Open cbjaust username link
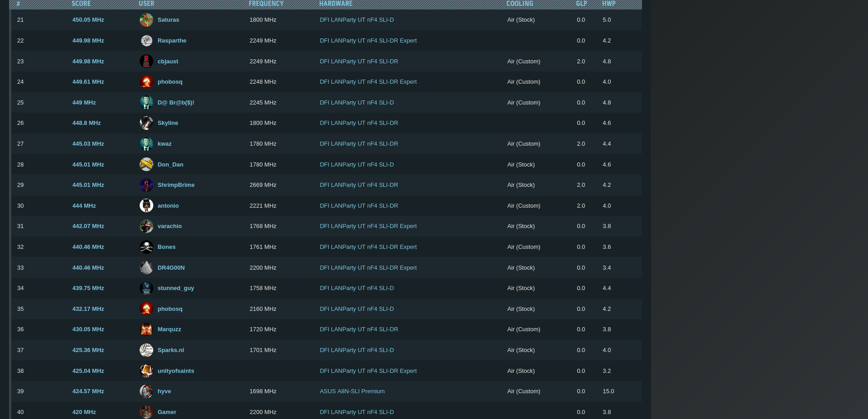Viewport: 868px width, 419px height. pyautogui.click(x=168, y=62)
